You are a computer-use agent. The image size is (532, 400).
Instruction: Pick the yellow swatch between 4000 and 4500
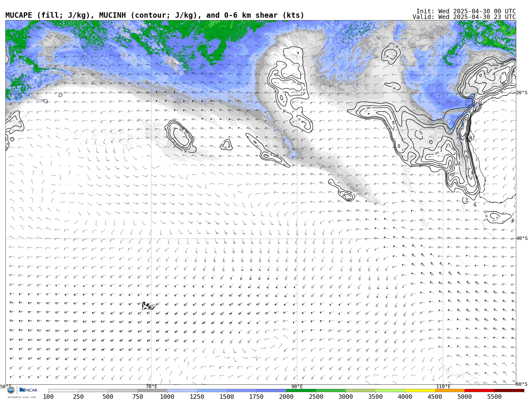click(x=420, y=391)
